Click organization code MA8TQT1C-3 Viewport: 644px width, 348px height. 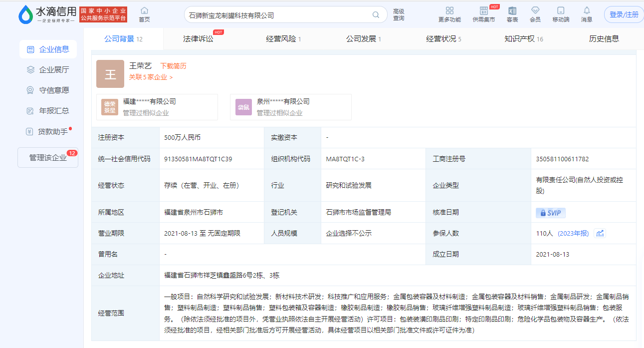(345, 159)
